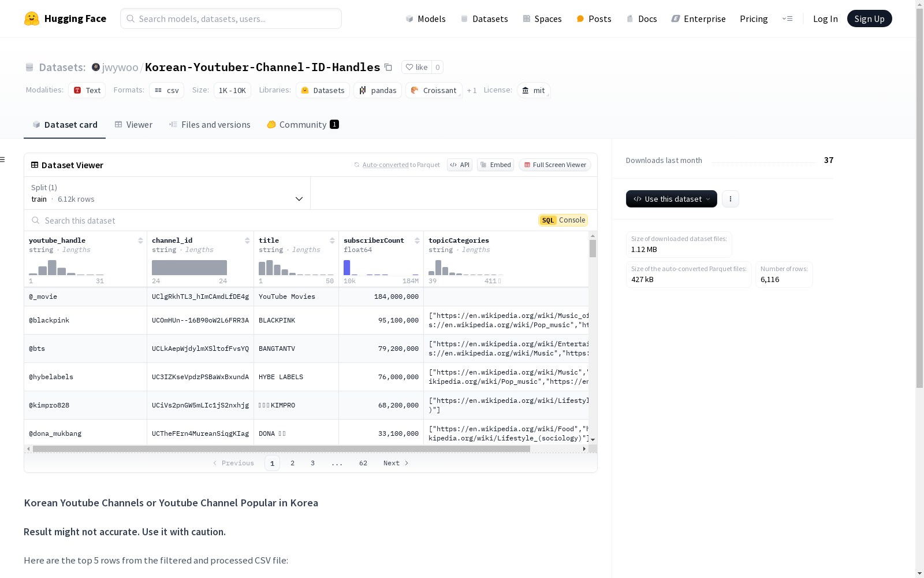Open Enterprise page
This screenshot has height=578, width=924.
coord(698,18)
